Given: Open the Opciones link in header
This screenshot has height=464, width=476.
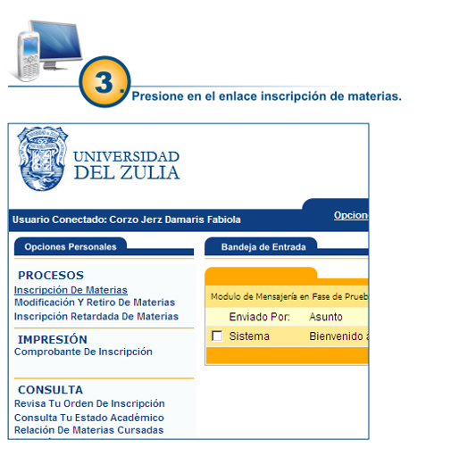Looking at the screenshot, I should tap(351, 215).
